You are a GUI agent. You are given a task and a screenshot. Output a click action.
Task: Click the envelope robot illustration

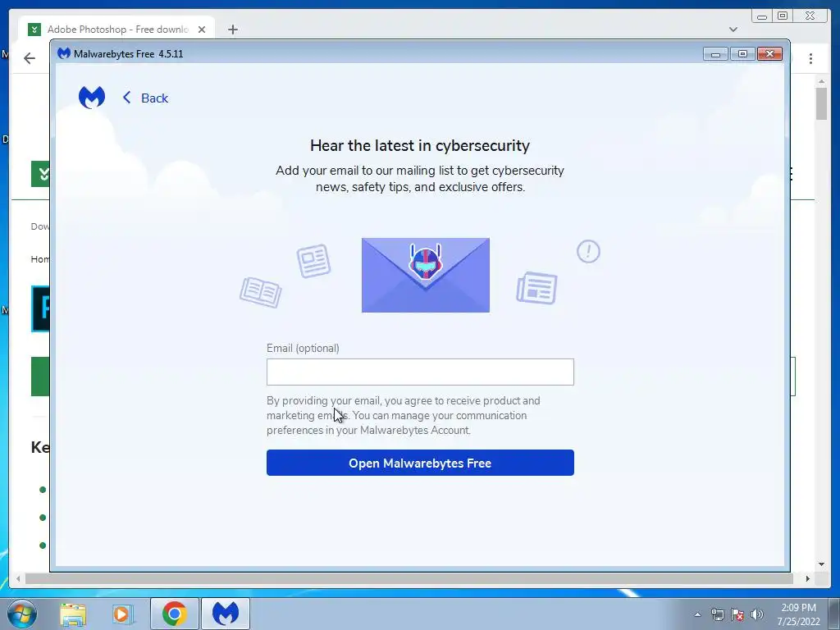pyautogui.click(x=426, y=276)
